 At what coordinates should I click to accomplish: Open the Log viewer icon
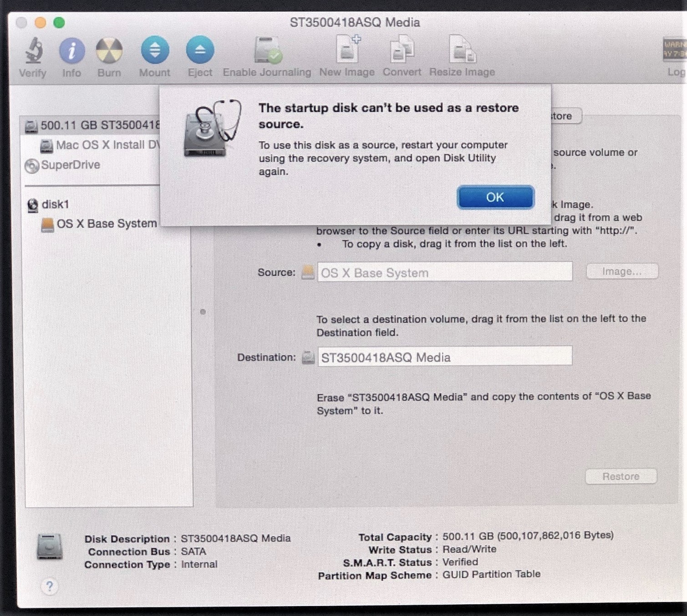pos(674,50)
